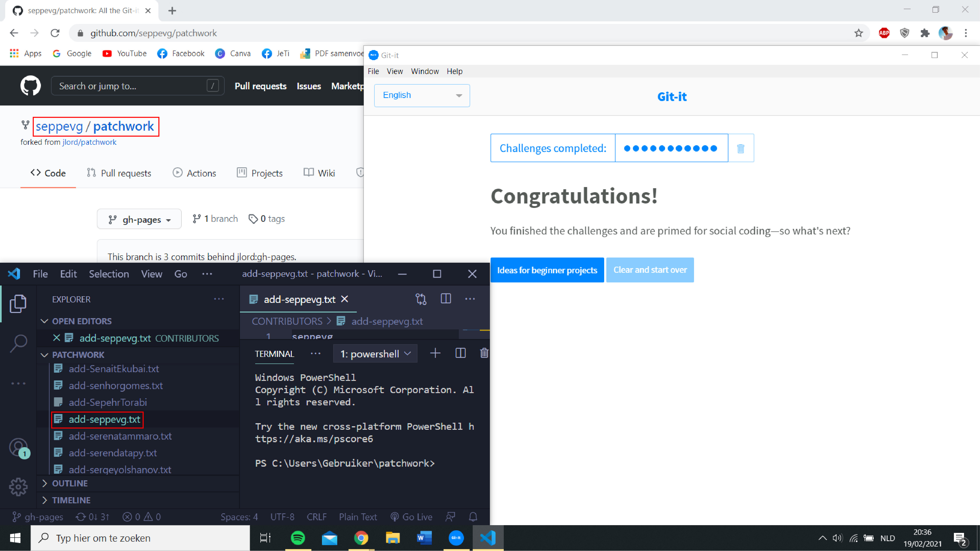Reload the GitHub page in Chrome
Screen dimensions: 980x551
click(55, 33)
